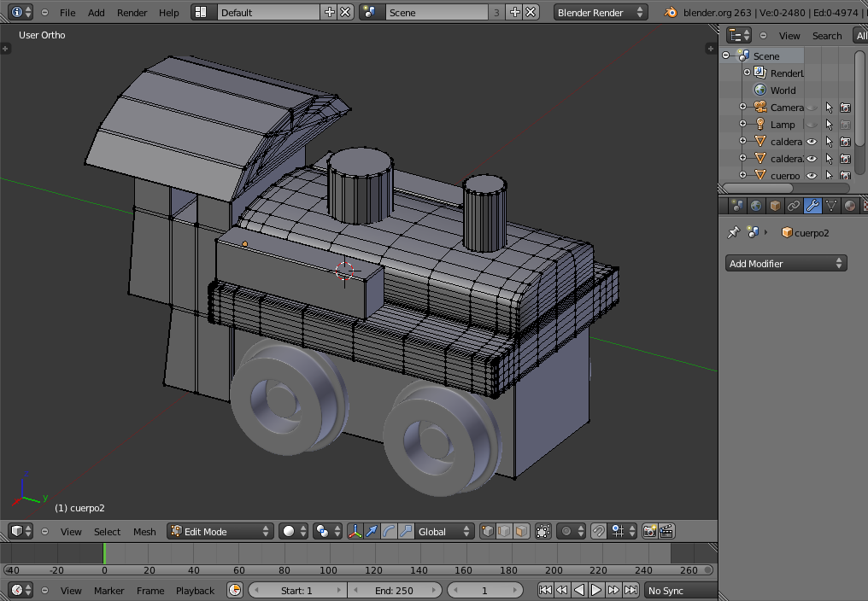The height and width of the screenshot is (601, 868).
Task: Open the Material properties tab
Action: 849,206
